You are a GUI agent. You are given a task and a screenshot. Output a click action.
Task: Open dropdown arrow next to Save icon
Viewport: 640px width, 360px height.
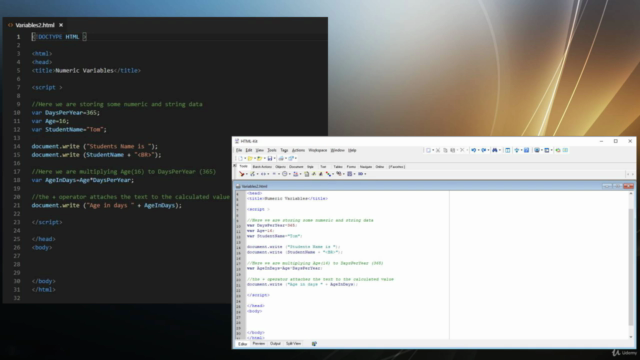click(x=275, y=158)
